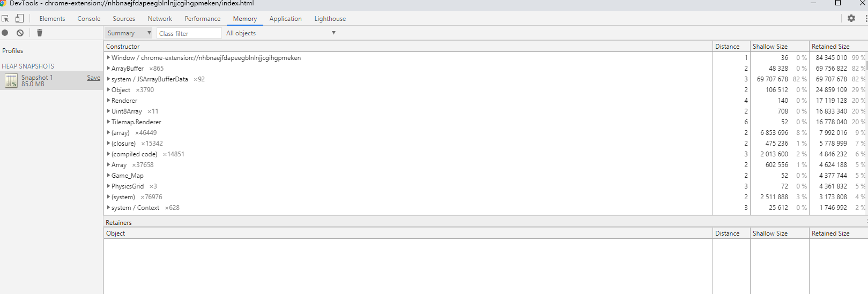Click the collect garbage trash icon
Image resolution: width=868 pixels, height=294 pixels.
pos(39,33)
